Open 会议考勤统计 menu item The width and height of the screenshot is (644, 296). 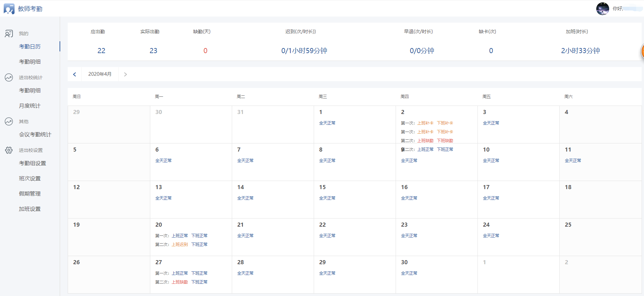click(35, 135)
